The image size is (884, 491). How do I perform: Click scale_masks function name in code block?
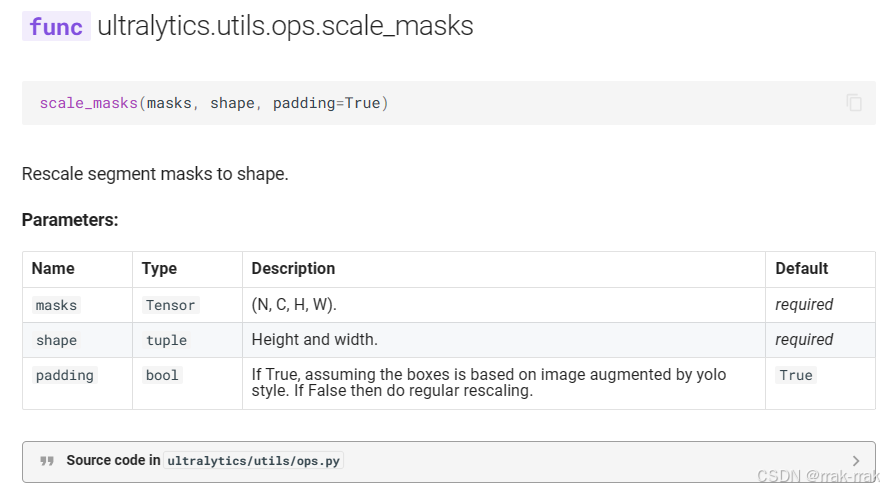click(88, 103)
